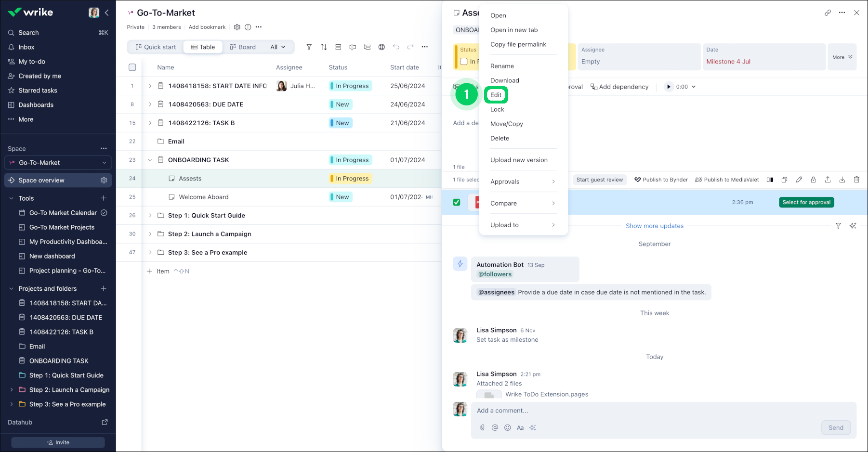Insert a mention with the @ icon

pyautogui.click(x=495, y=427)
